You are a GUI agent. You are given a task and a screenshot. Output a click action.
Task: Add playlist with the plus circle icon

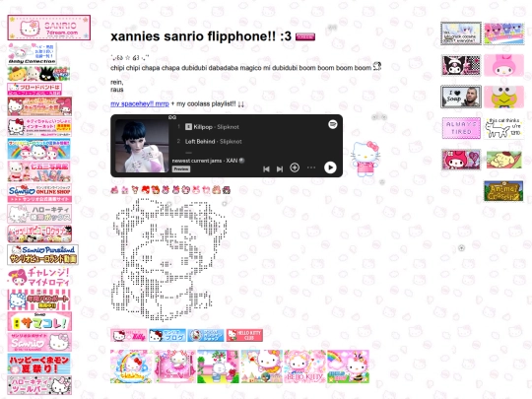coord(295,167)
